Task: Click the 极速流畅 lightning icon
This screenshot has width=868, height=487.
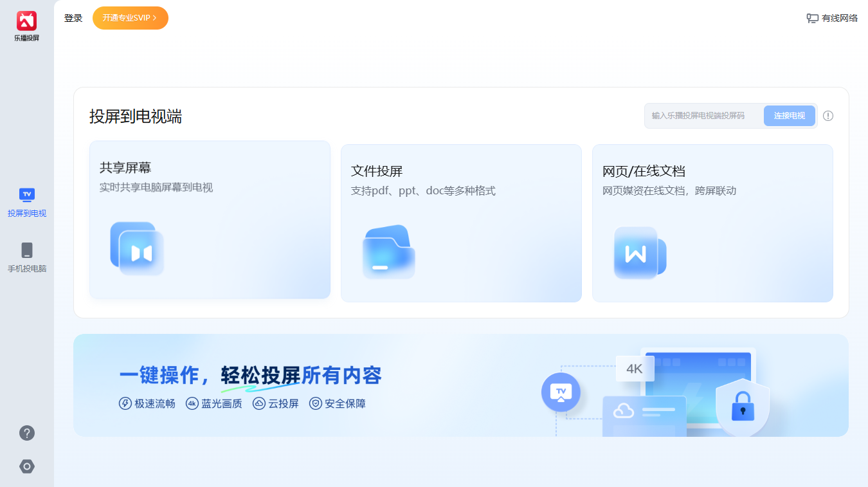Action: (125, 403)
